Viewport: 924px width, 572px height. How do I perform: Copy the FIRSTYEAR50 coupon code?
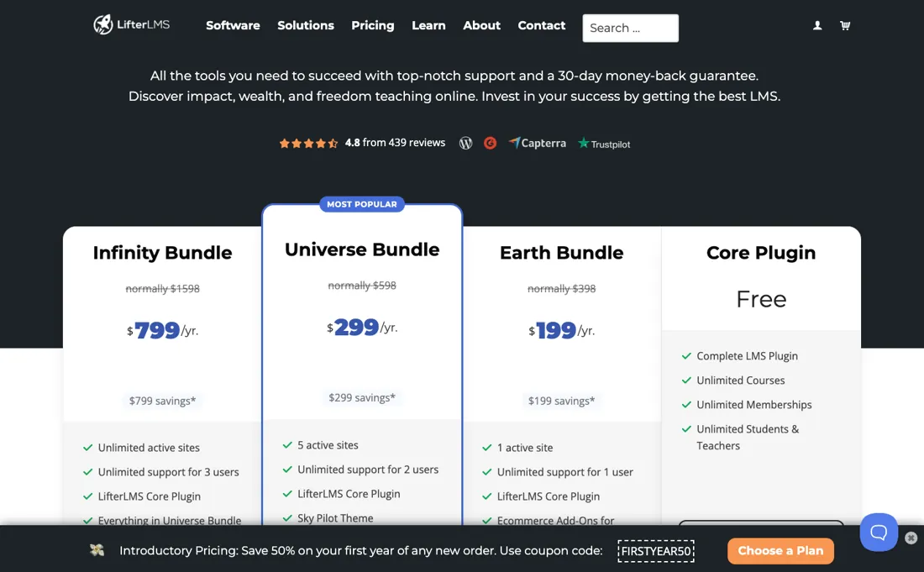(x=656, y=551)
